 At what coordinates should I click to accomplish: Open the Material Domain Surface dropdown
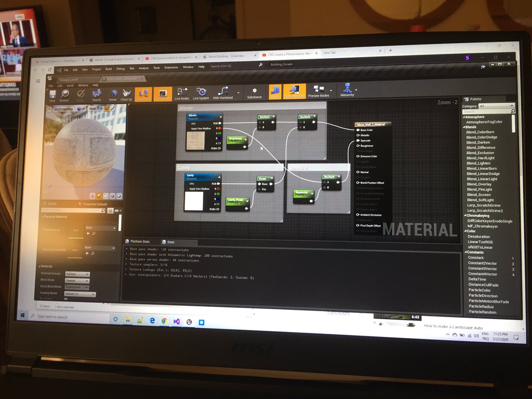click(78, 274)
